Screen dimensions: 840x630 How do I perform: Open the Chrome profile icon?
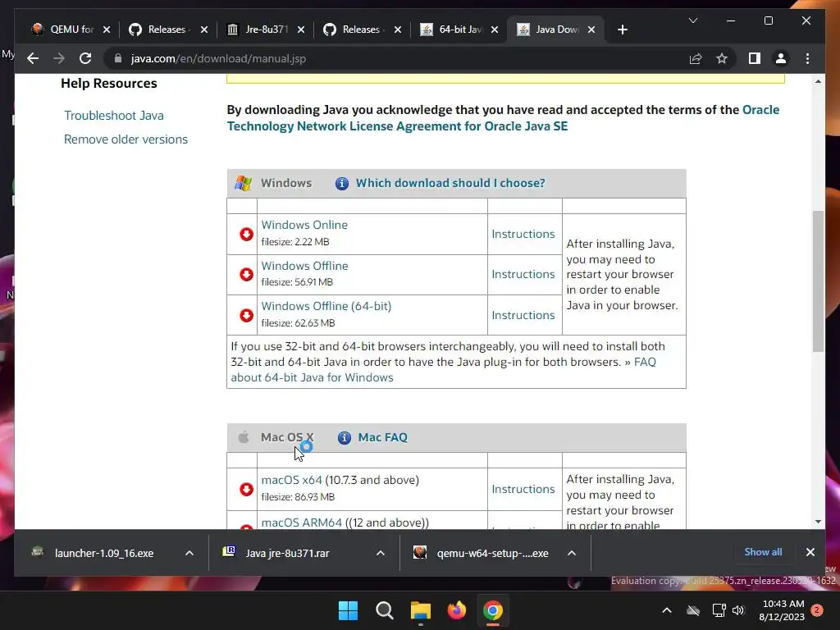(781, 58)
